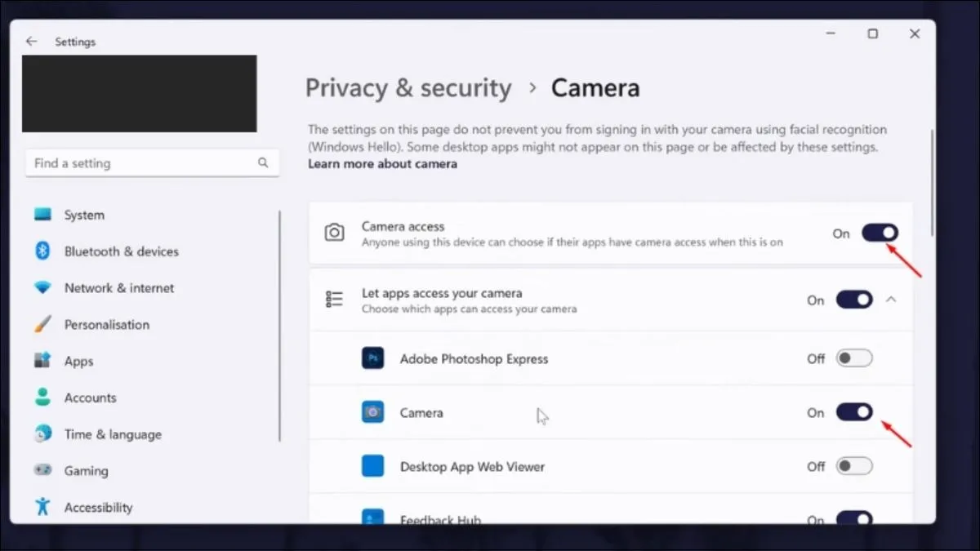Screen dimensions: 980x551
Task: Click the Bluetooth & devices icon
Action: (x=42, y=251)
